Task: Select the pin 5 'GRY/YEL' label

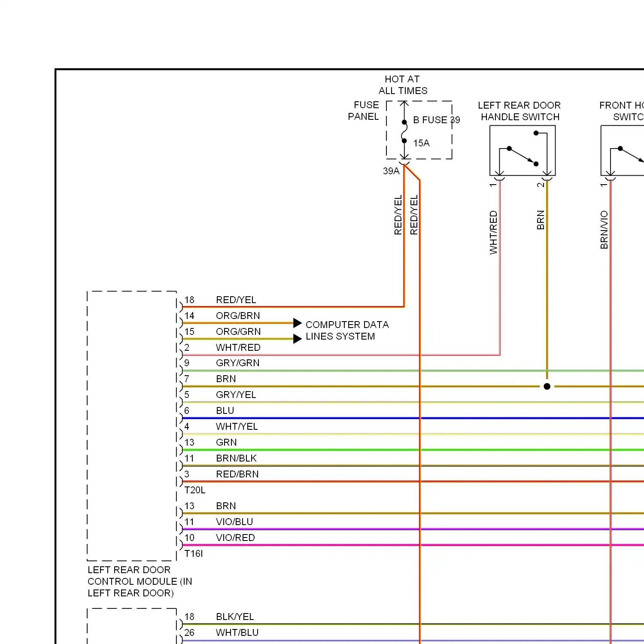Action: point(236,395)
